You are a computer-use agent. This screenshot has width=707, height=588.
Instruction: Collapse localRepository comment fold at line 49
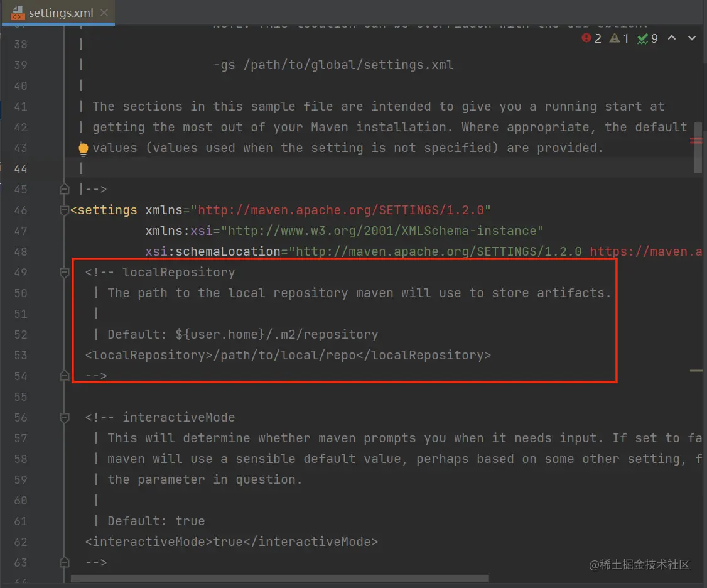click(x=65, y=273)
